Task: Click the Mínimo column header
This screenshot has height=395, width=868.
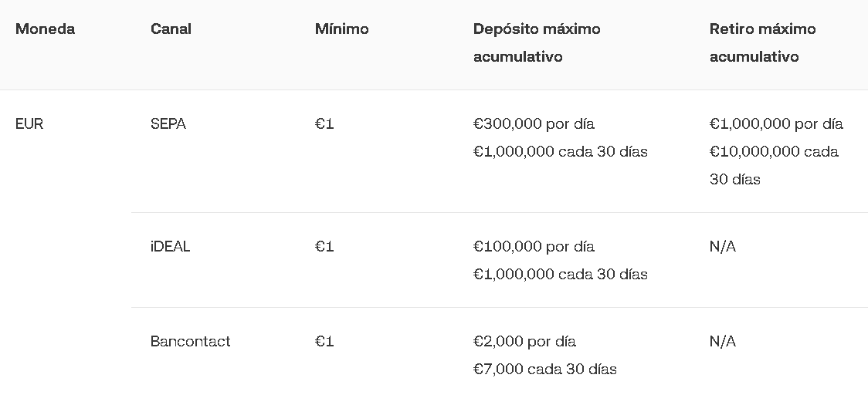Action: [x=341, y=29]
